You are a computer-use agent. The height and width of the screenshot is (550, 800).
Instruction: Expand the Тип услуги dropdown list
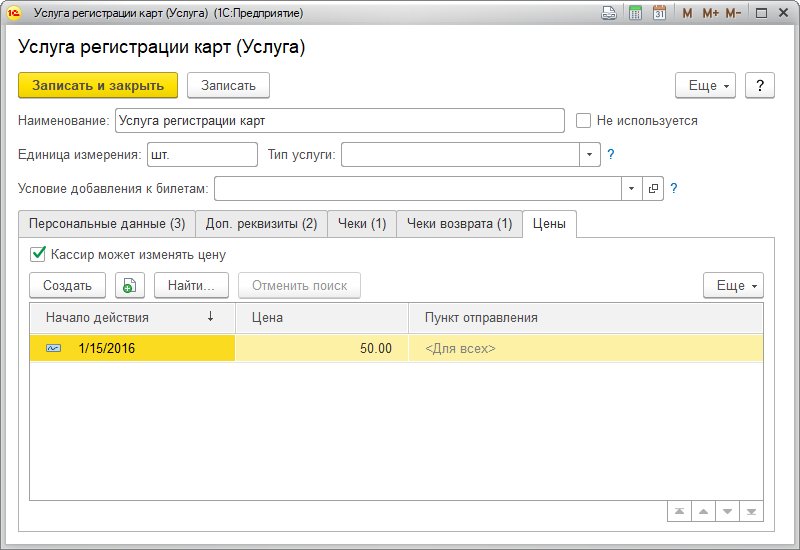pos(589,155)
